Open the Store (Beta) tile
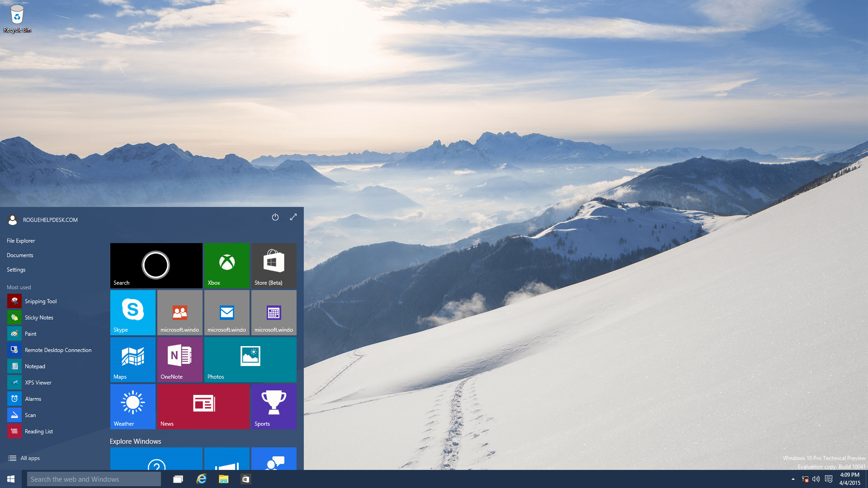Viewport: 868px width, 488px height. 274,265
